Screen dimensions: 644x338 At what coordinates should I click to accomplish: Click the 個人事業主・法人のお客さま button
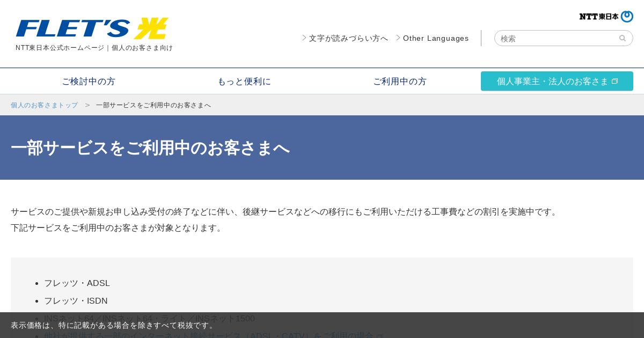pyautogui.click(x=557, y=81)
